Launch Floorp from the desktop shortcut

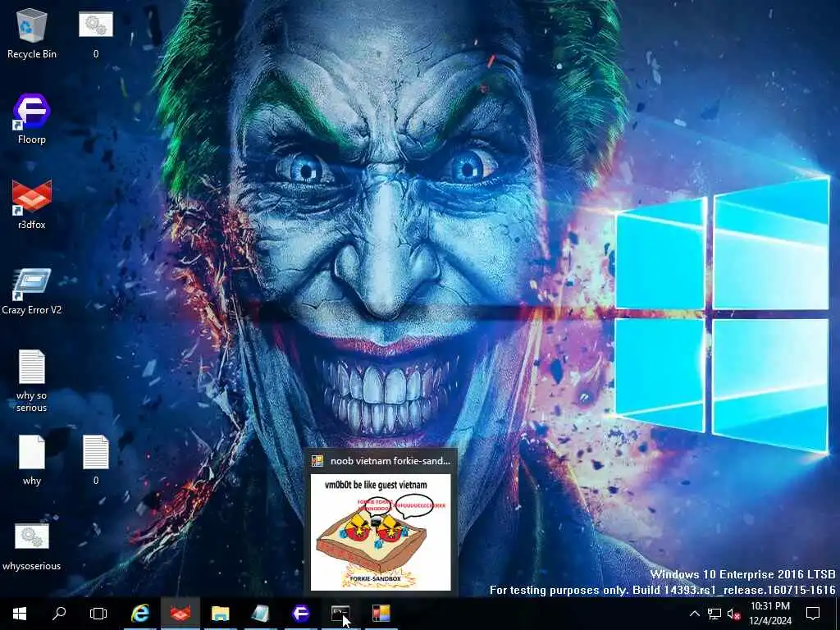coord(32,118)
